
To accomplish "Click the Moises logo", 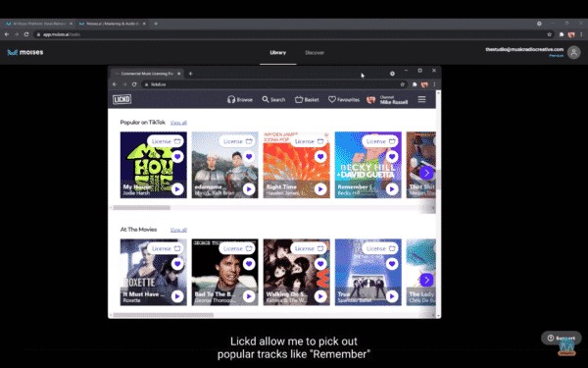I will click(x=25, y=52).
